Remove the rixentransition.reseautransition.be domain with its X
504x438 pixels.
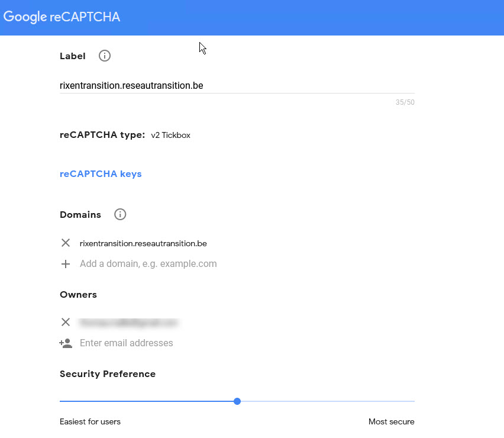tap(66, 243)
